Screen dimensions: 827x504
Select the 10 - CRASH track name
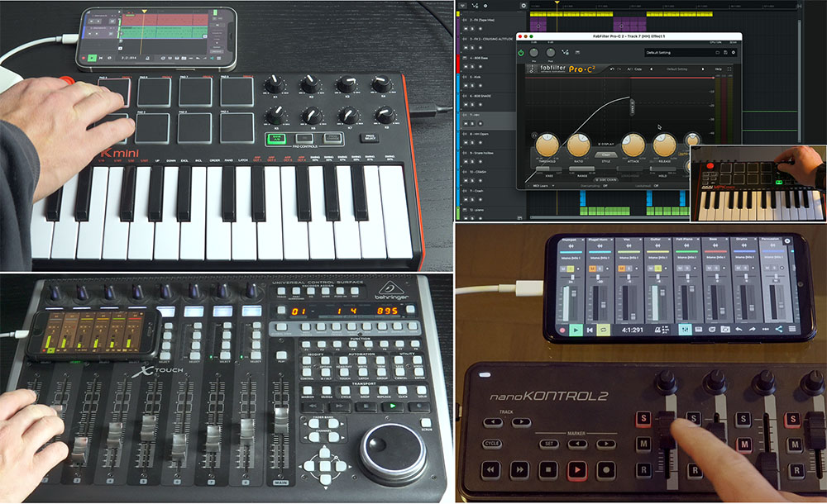[x=478, y=172]
